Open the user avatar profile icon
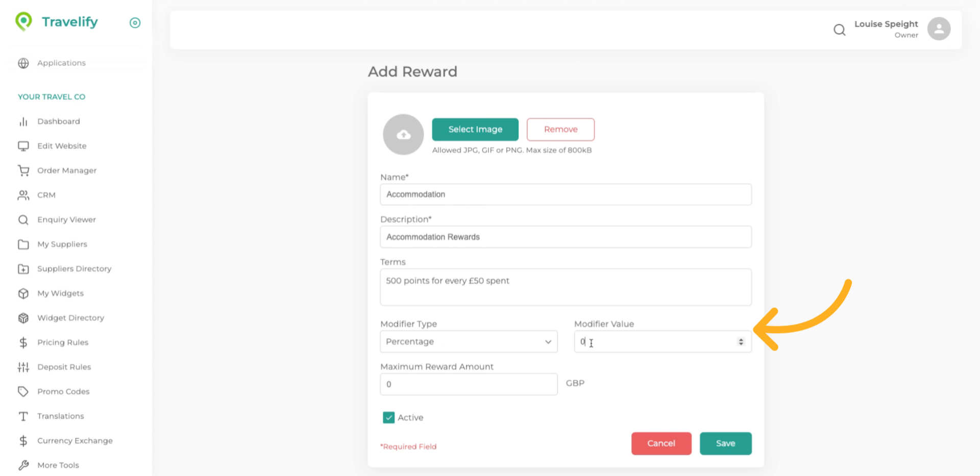The height and width of the screenshot is (476, 980). pos(939,29)
